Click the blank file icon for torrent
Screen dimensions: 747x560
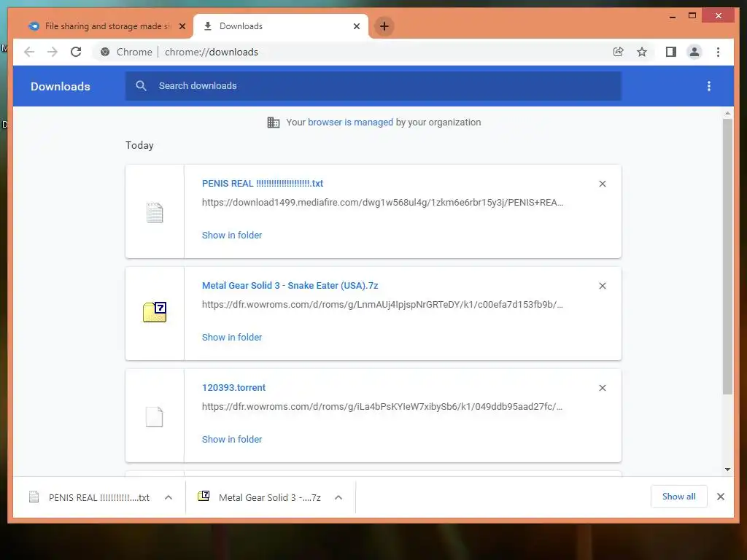coord(155,416)
